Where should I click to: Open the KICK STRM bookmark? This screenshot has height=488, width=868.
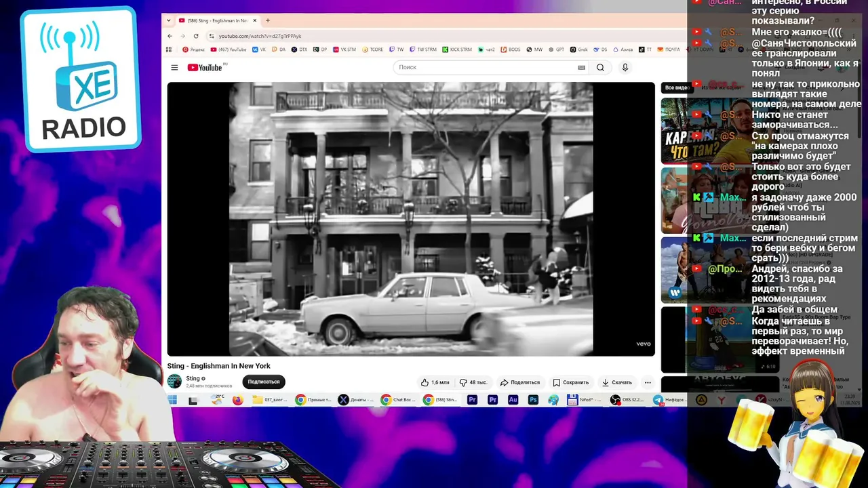pyautogui.click(x=457, y=49)
